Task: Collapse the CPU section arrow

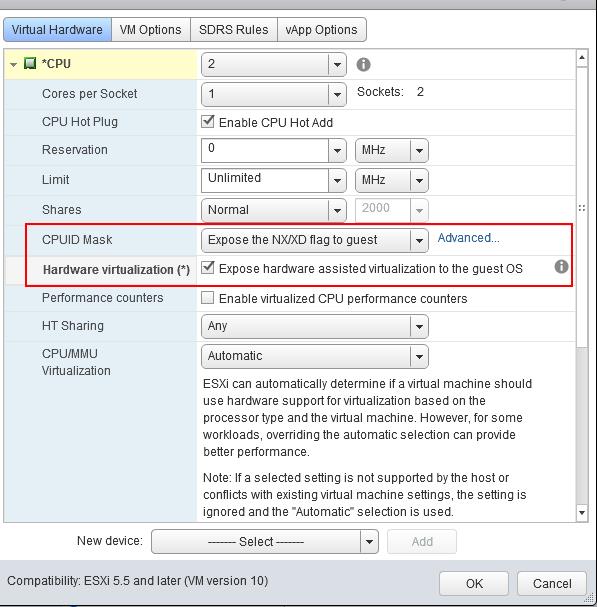Action: click(14, 64)
